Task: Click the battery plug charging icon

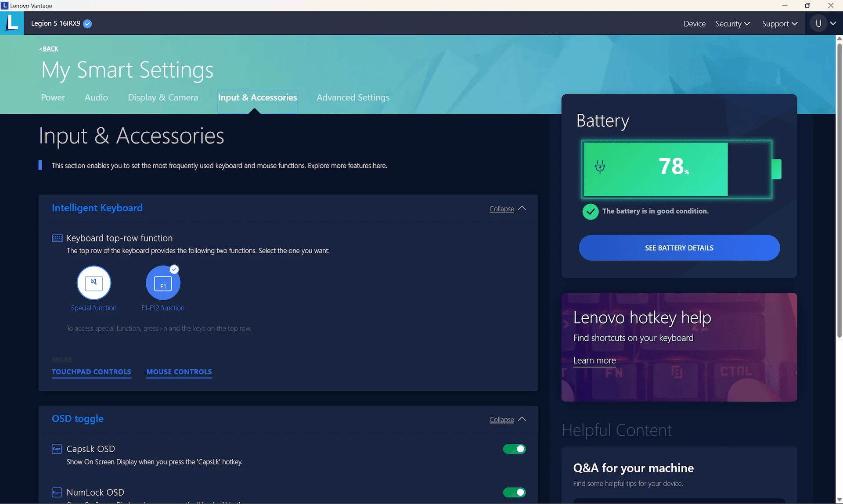Action: point(600,167)
